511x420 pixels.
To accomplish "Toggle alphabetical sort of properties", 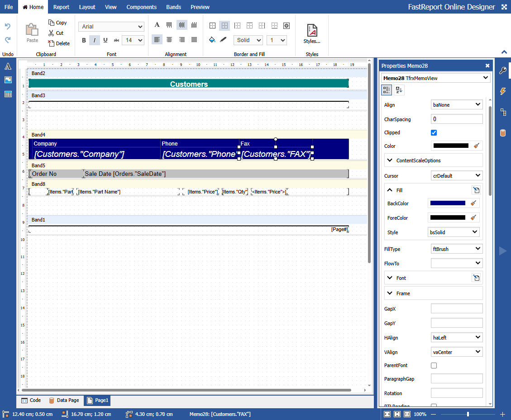I will (399, 90).
